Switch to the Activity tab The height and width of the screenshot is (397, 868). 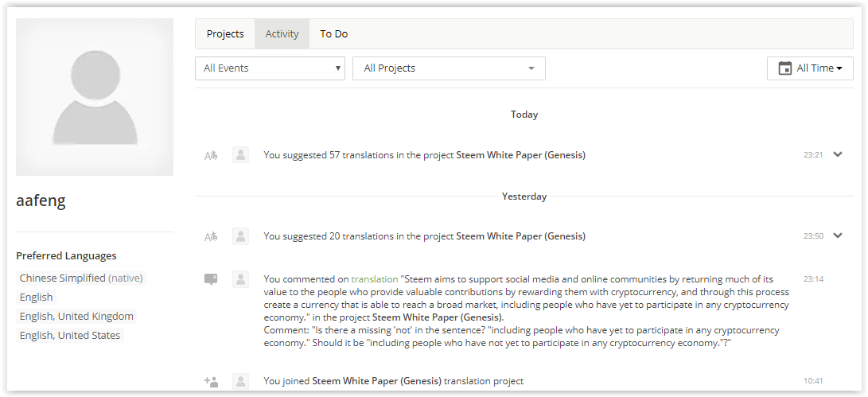click(282, 33)
